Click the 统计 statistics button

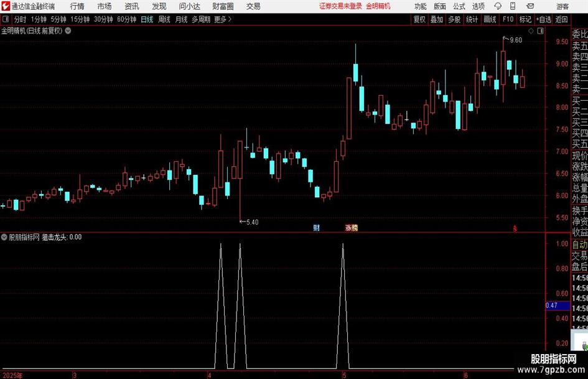click(472, 19)
